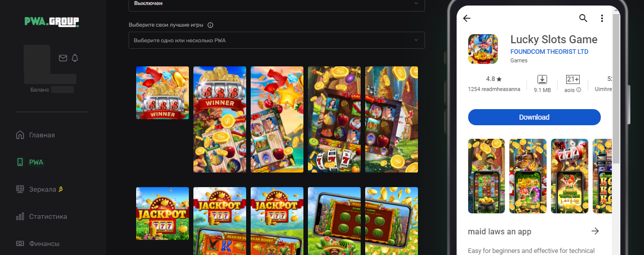
Task: Click the Lucky Slots Game app icon
Action: point(483,49)
